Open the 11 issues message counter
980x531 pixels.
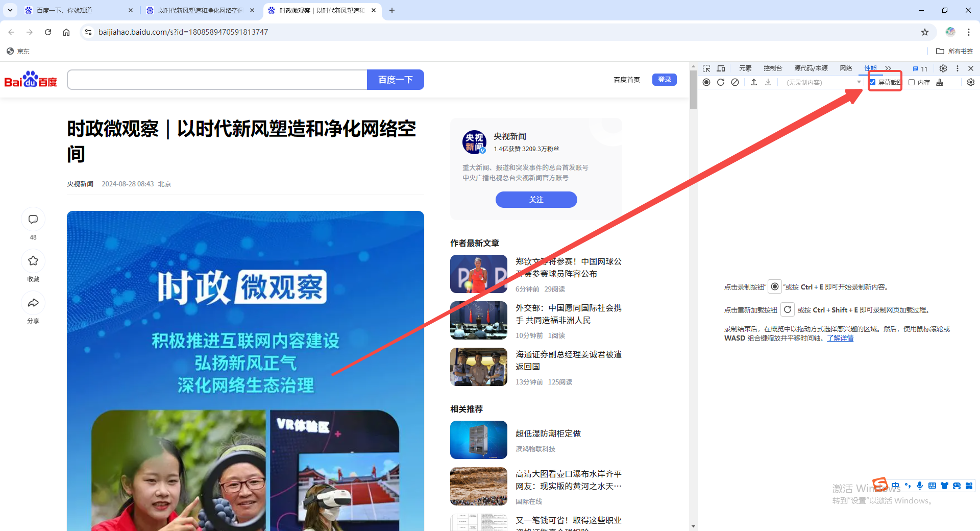pyautogui.click(x=920, y=69)
